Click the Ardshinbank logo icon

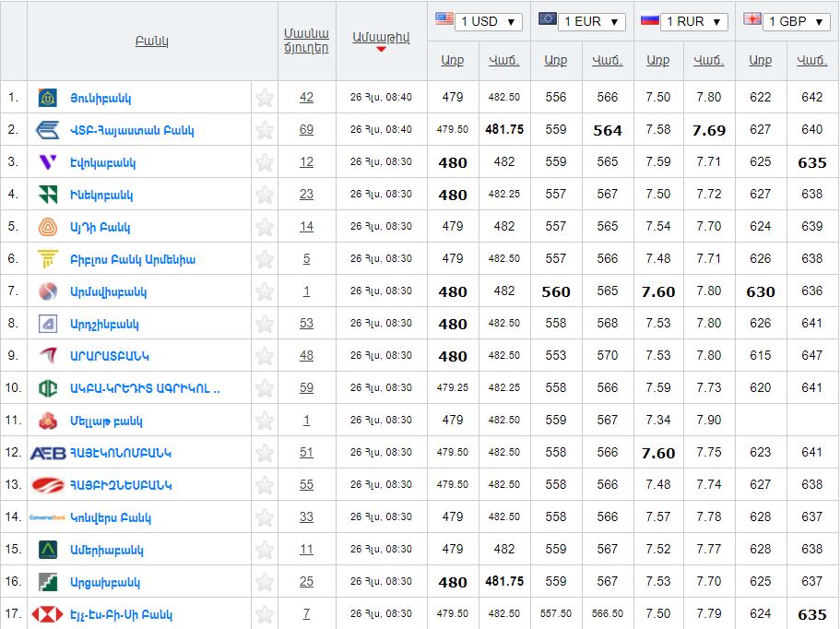pyautogui.click(x=48, y=324)
